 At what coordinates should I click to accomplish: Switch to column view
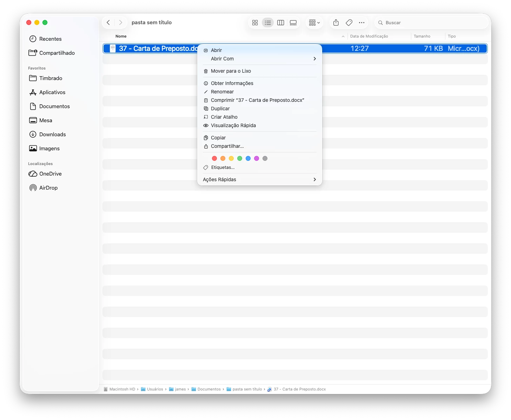(x=280, y=22)
